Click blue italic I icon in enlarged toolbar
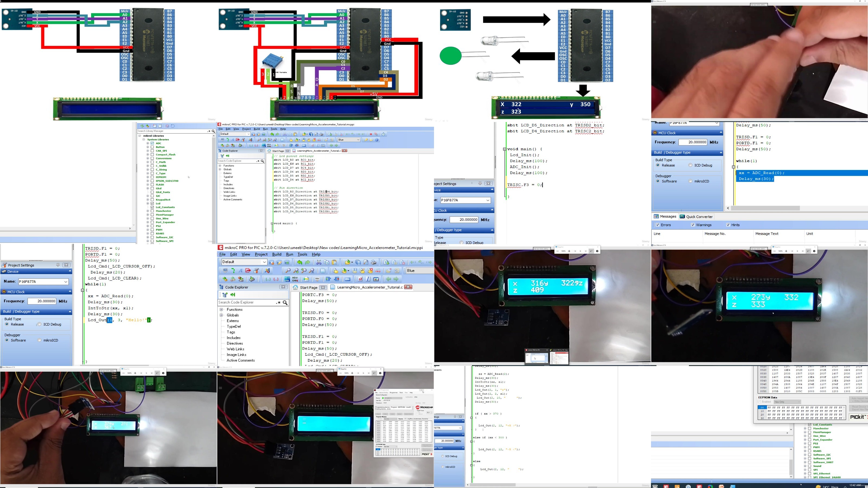 [368, 279]
